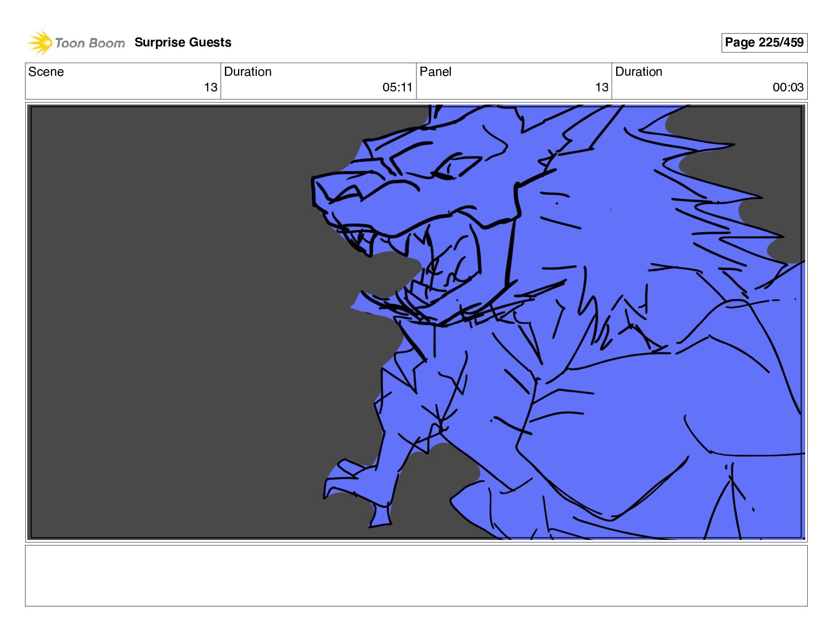Select the 'Panel' header label
The image size is (834, 644).
[x=435, y=72]
